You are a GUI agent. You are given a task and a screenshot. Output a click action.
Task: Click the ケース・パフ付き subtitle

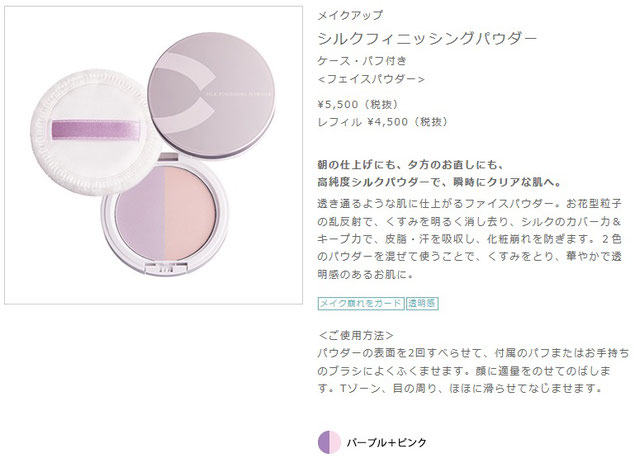click(362, 61)
